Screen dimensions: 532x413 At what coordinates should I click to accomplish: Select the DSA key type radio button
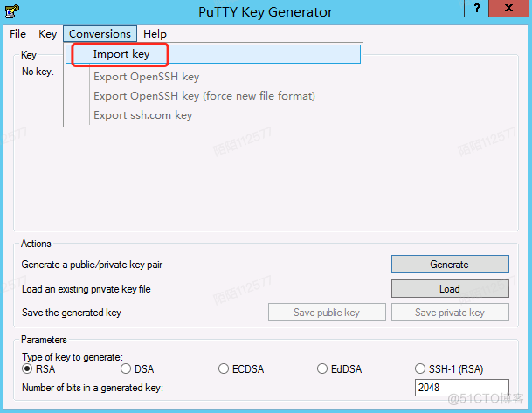pos(127,368)
